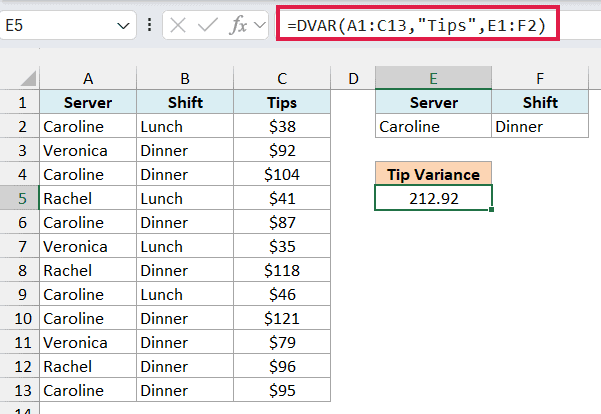Image resolution: width=601 pixels, height=414 pixels.
Task: Select Rachel in row 8
Action: click(88, 270)
